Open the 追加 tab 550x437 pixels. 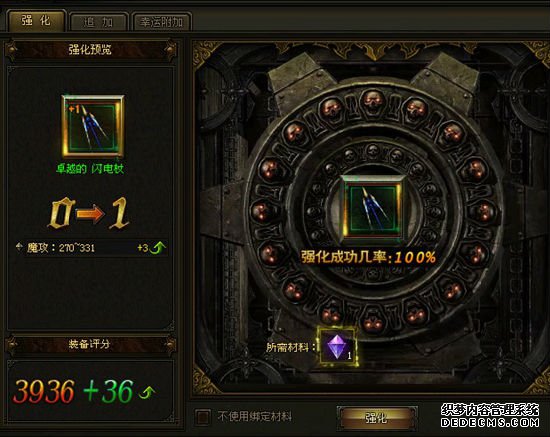[x=99, y=22]
